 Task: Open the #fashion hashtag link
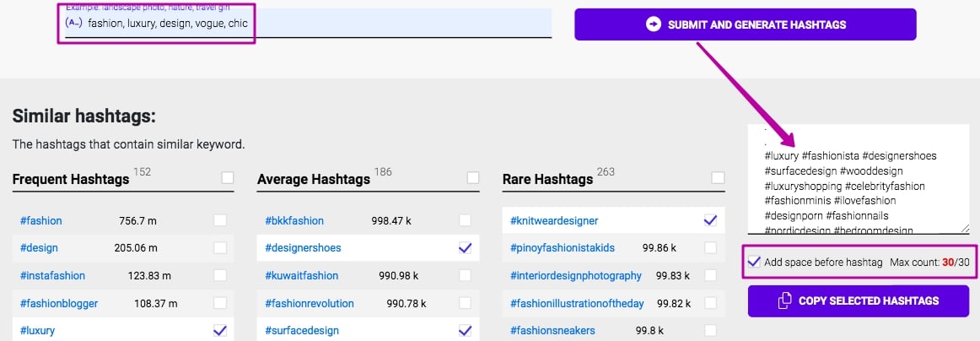click(x=41, y=221)
